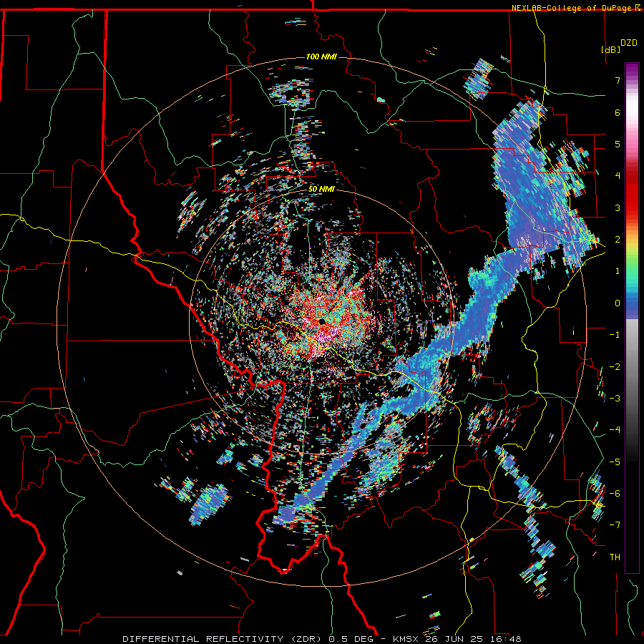
Task: Click the -6 value on the dB scale
Action: coord(615,494)
